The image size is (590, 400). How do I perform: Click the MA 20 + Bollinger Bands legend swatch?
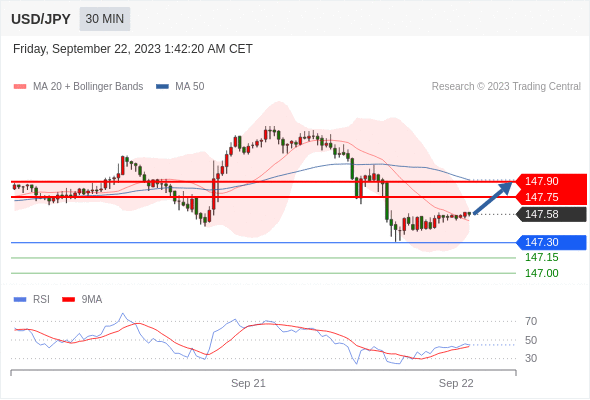coord(20,87)
